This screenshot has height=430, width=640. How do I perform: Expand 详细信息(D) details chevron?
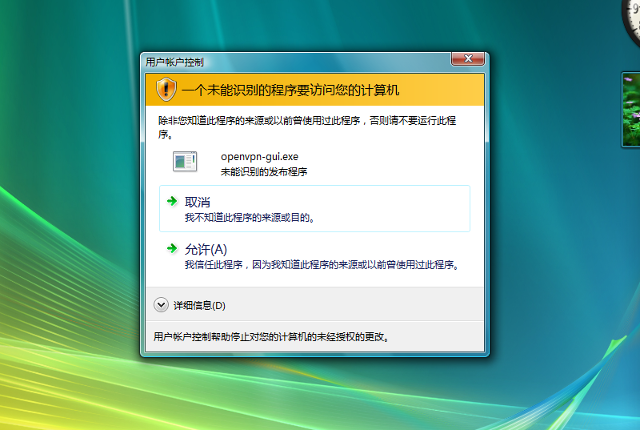click(161, 305)
